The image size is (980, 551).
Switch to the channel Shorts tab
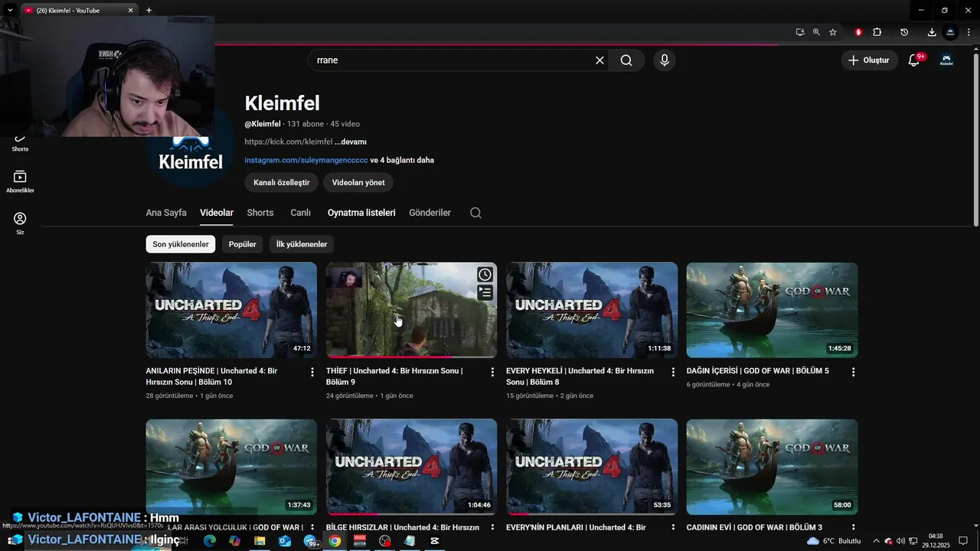point(260,213)
